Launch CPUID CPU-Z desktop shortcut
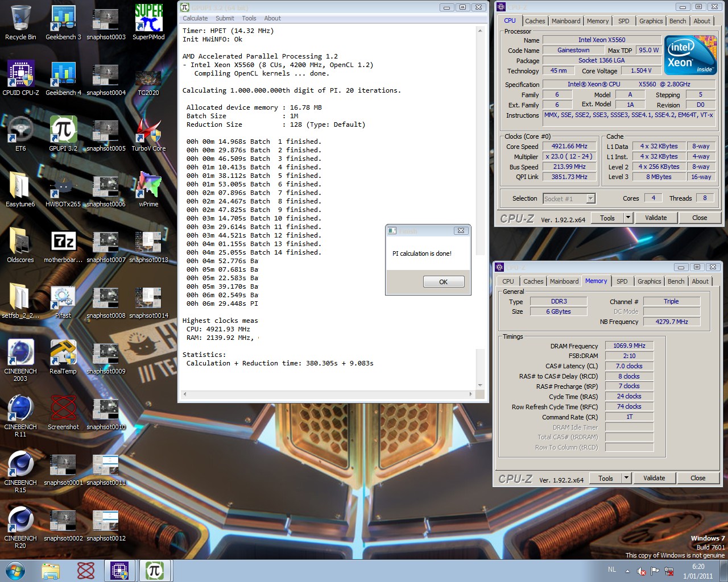This screenshot has width=728, height=582. [20, 78]
